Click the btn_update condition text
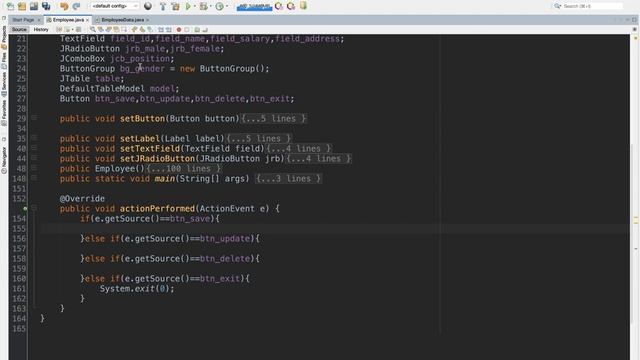Screen dimensions: 640x360 [225, 238]
